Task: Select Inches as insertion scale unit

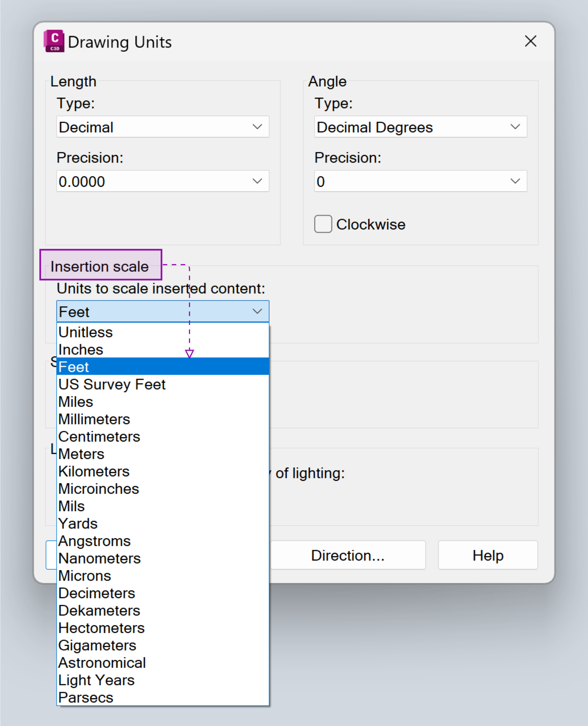Action: [80, 349]
